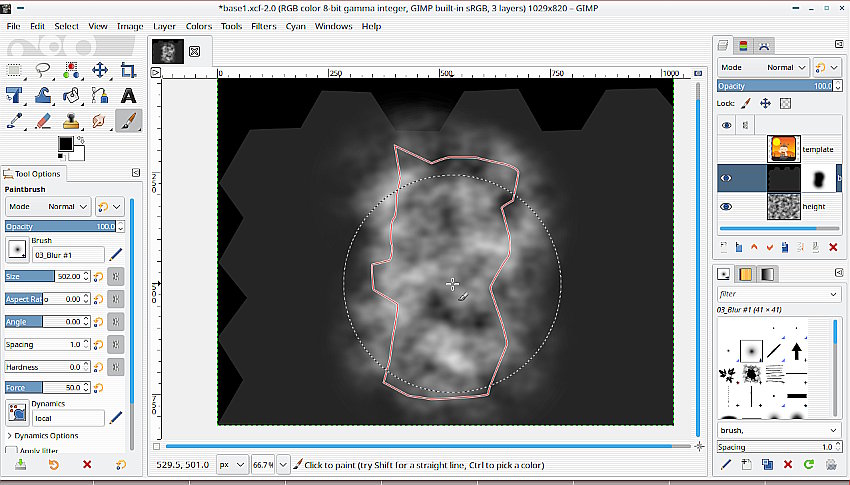Screen dimensions: 850x485
Task: Open the zoom percentage dropdown
Action: point(283,465)
